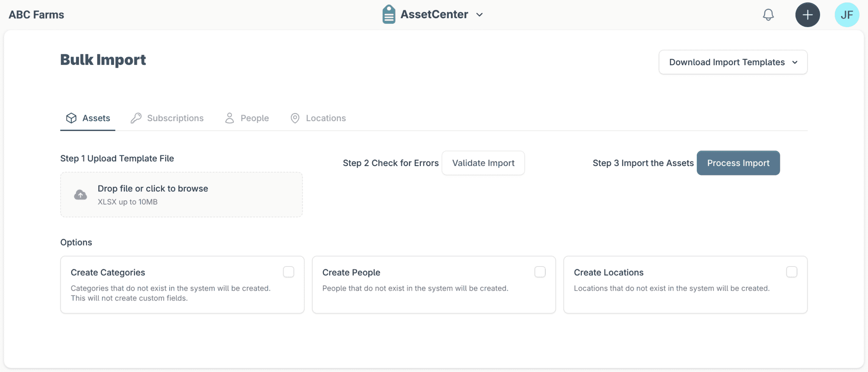868x372 pixels.
Task: Tick the Create People checkbox
Action: point(540,272)
